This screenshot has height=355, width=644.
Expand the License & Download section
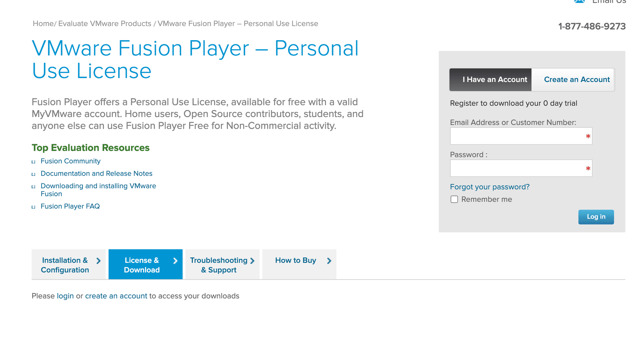(145, 264)
